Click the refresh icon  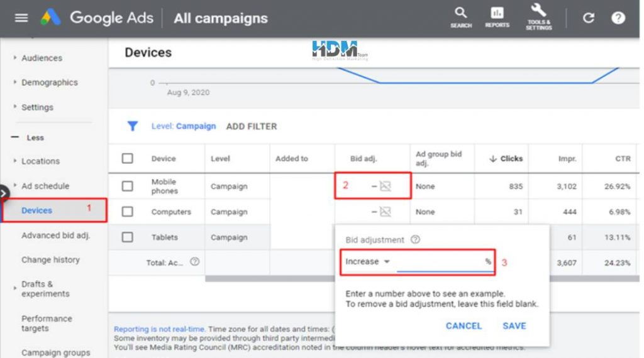click(589, 18)
